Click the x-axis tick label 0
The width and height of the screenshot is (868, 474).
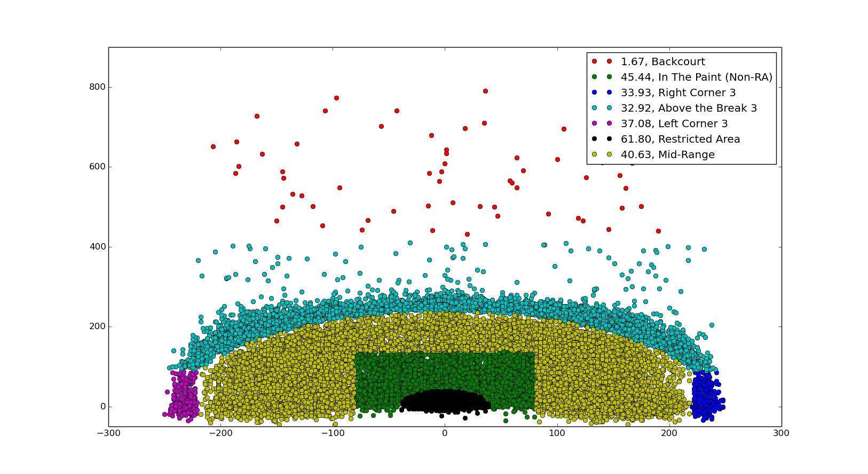point(445,434)
